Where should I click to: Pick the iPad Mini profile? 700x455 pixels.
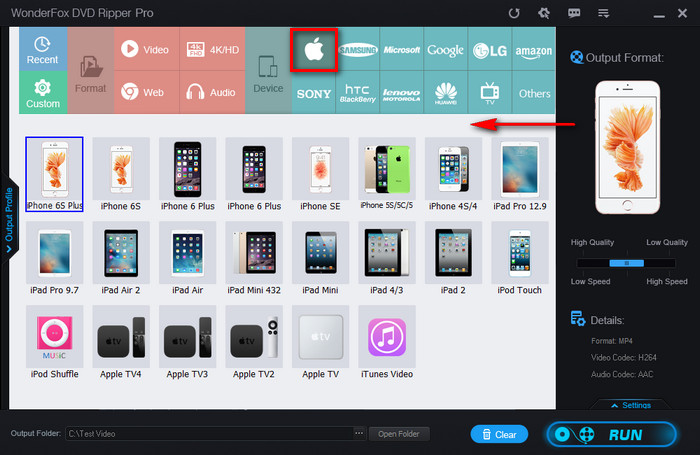pyautogui.click(x=321, y=258)
